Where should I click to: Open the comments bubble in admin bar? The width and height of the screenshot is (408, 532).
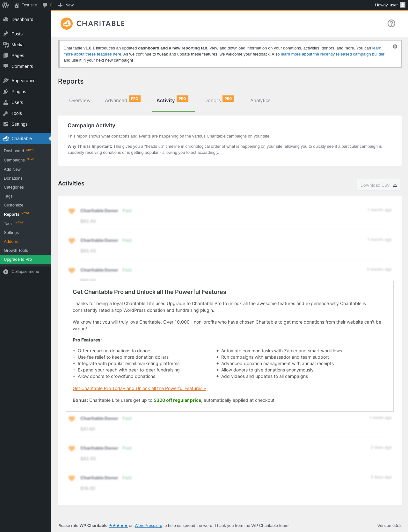click(x=45, y=5)
